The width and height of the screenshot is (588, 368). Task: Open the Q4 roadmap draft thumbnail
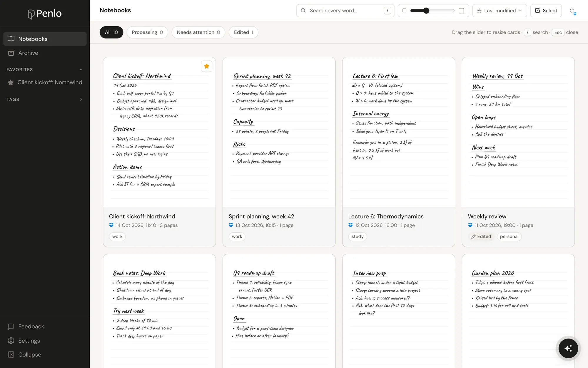click(279, 311)
